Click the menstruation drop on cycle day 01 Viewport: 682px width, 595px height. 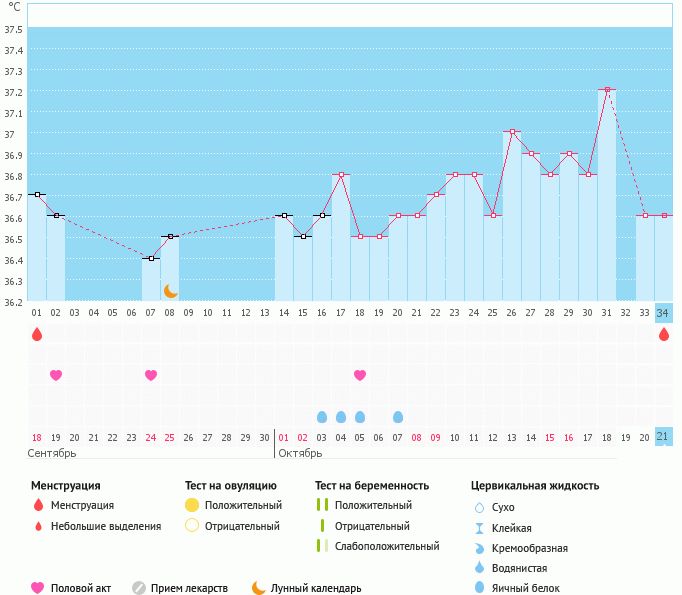(x=37, y=334)
